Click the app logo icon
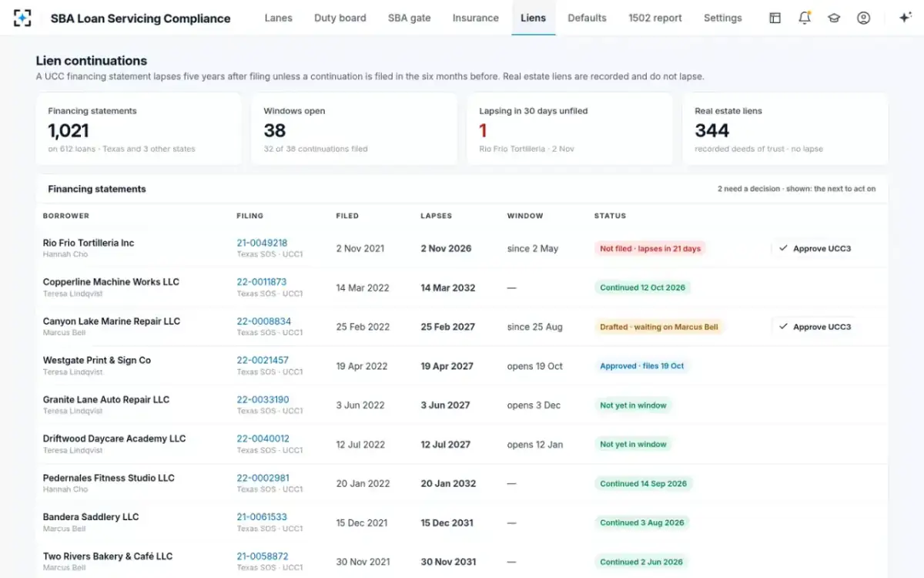Screen dimensions: 924x578 point(22,18)
